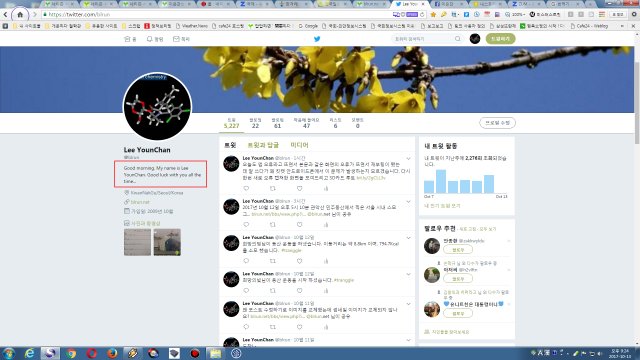This screenshot has width=640, height=360.
Task: Follow the third suggested account with blue hearts
Action: [x=458, y=313]
